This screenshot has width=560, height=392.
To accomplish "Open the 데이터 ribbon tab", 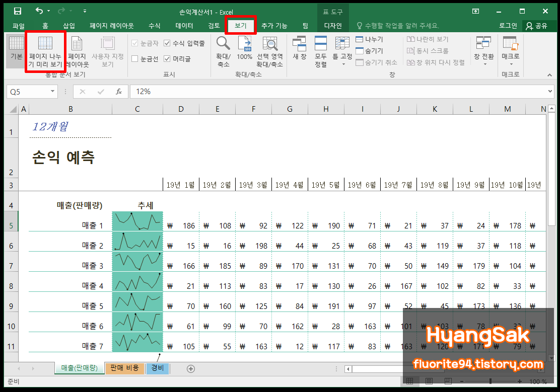I will (184, 26).
